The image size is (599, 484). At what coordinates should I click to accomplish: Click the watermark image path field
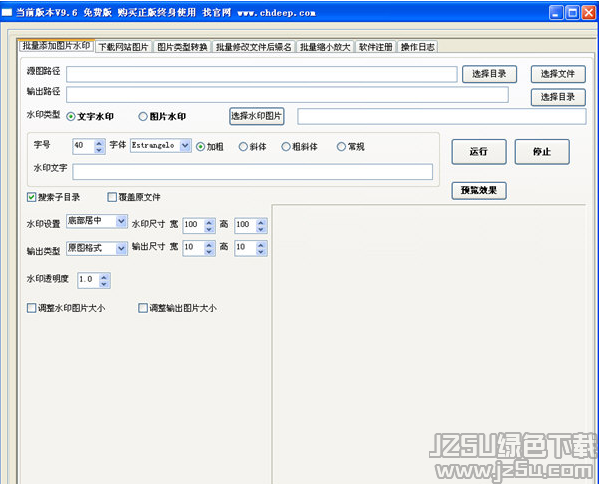pos(442,116)
